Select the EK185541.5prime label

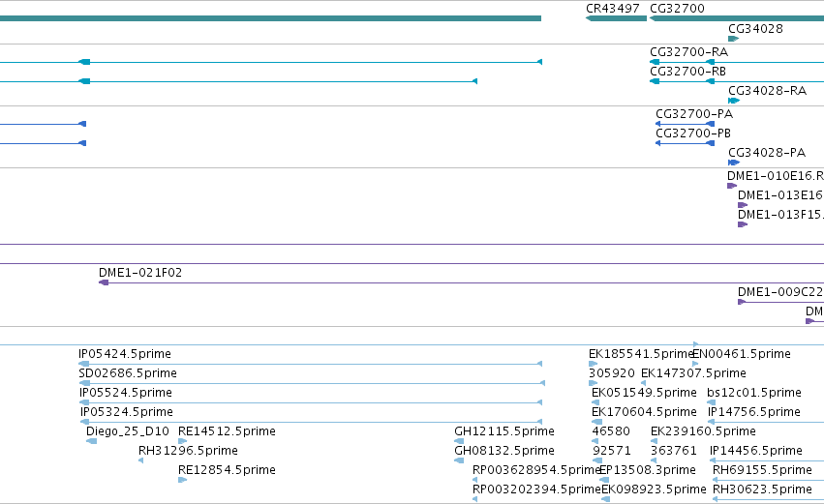(641, 354)
